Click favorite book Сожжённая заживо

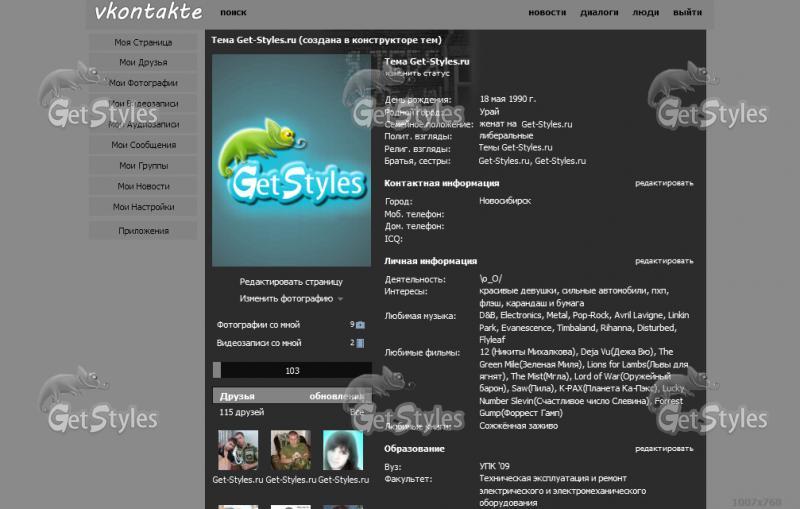(x=518, y=426)
